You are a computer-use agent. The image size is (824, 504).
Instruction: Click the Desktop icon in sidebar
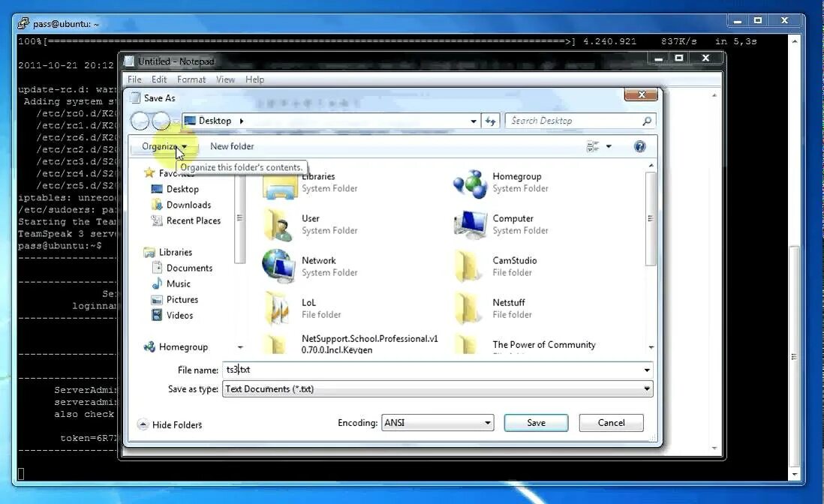coord(157,189)
